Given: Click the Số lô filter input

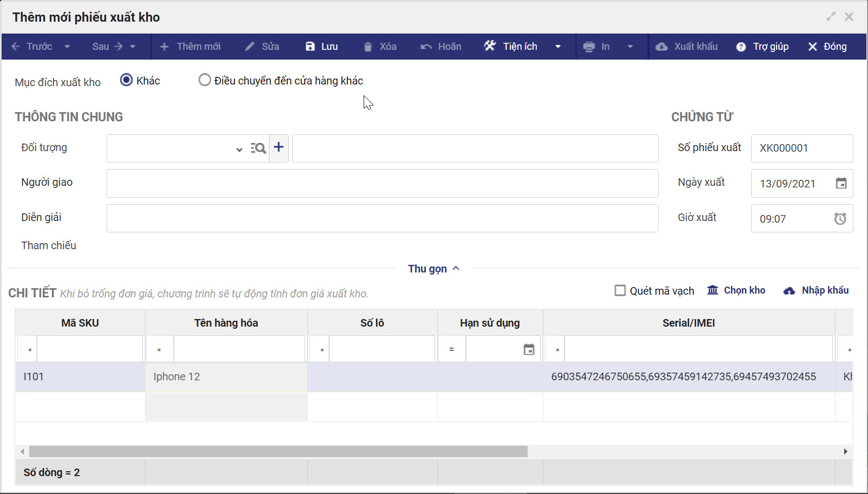Looking at the screenshot, I should coord(382,349).
